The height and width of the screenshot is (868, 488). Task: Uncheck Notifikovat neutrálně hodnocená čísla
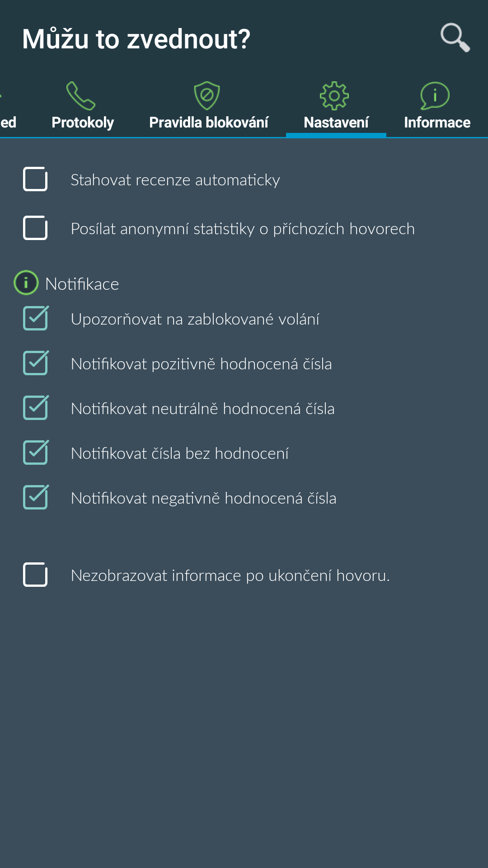tap(36, 407)
